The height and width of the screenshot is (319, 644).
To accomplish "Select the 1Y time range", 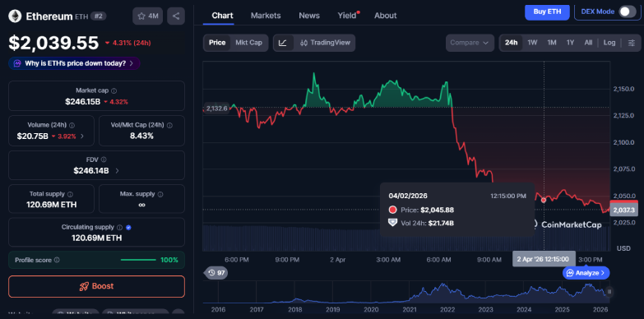I will 570,43.
